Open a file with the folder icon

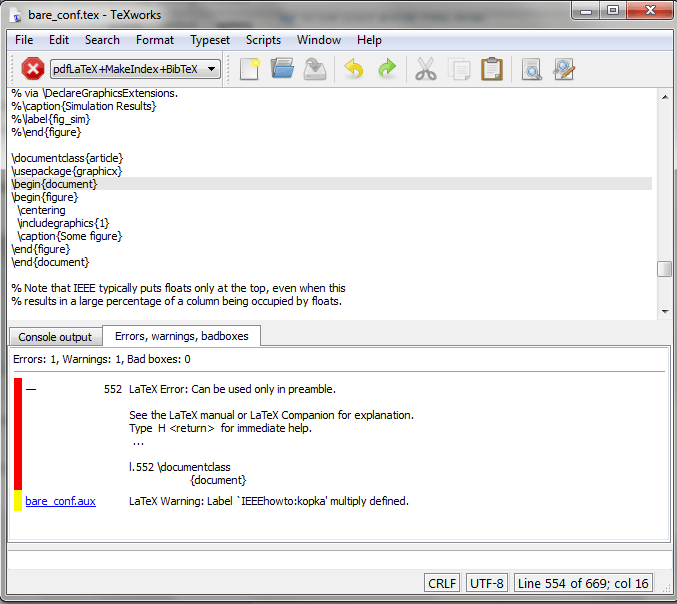pos(282,69)
